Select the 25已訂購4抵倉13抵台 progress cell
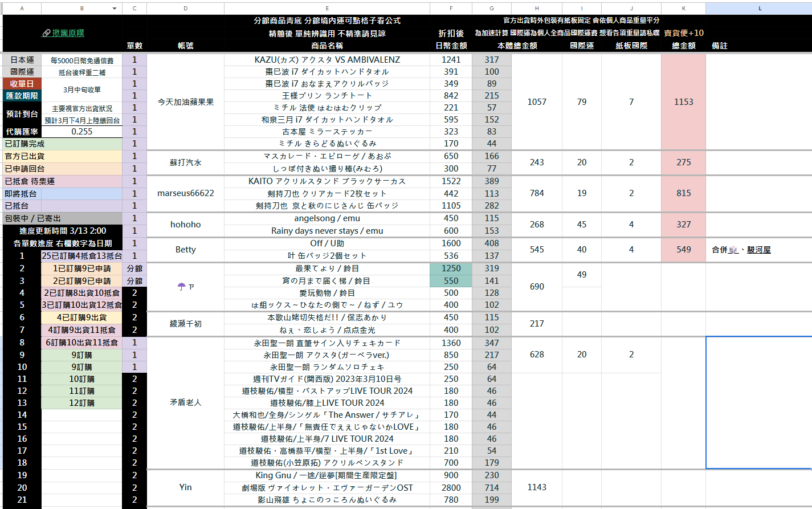Screen dimensions: 812x509 (81, 256)
